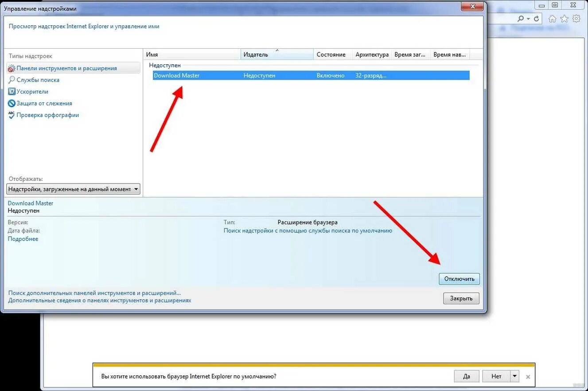Click the Закрыть (Close) button

pyautogui.click(x=461, y=298)
